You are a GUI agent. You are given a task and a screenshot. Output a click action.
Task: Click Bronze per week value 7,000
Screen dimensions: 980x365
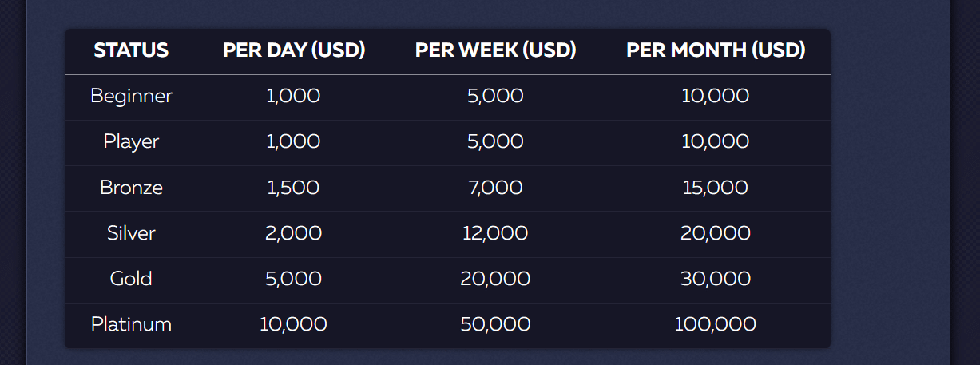tap(495, 188)
